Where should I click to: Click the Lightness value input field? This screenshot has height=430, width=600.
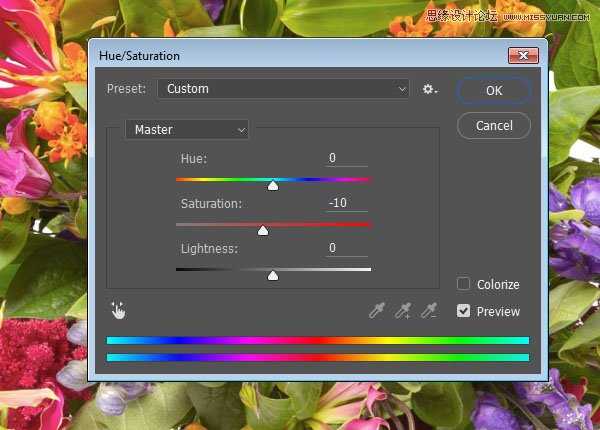click(346, 248)
